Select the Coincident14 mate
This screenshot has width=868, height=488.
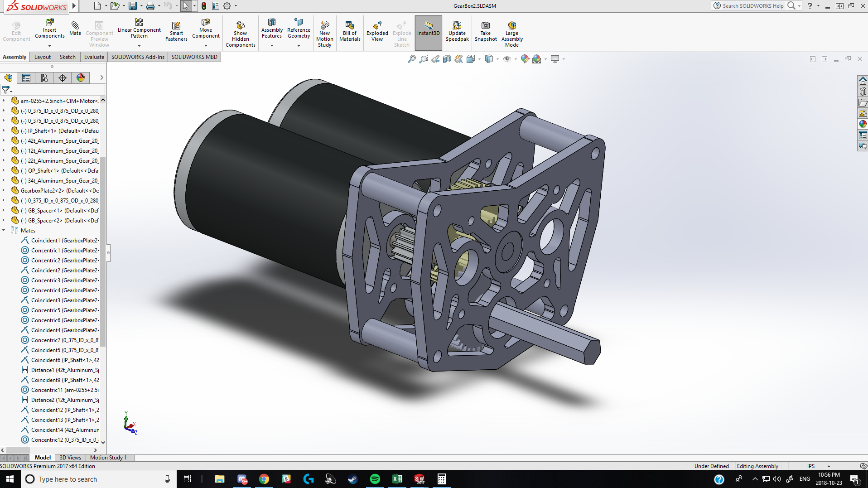[x=60, y=430]
